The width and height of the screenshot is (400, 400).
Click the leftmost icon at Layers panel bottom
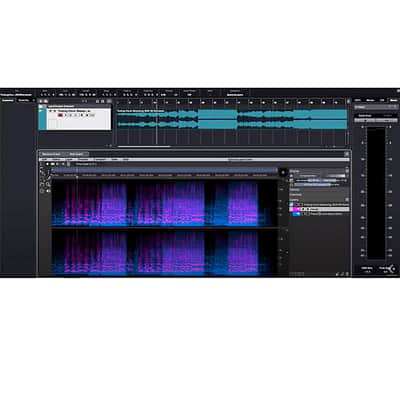[x=337, y=274]
